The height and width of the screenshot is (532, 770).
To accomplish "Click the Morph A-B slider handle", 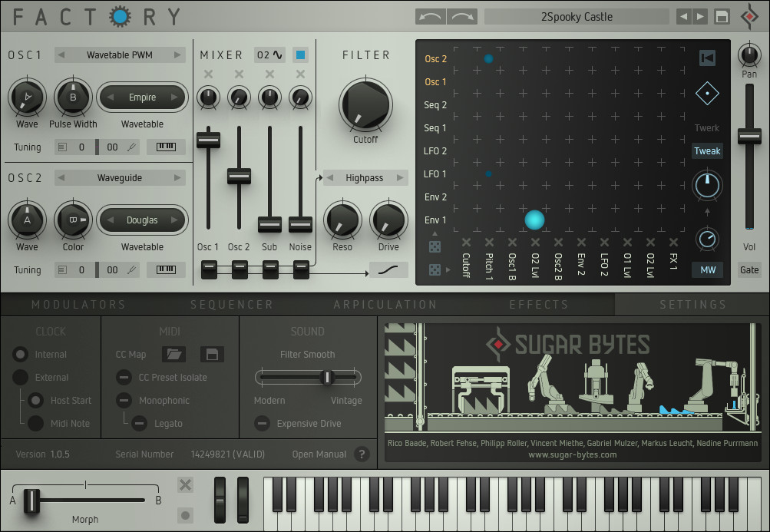I will [x=31, y=501].
